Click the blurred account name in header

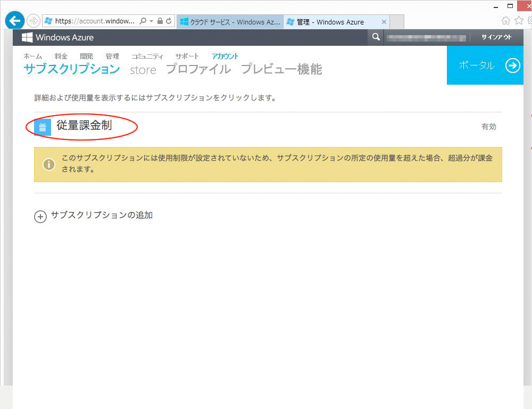click(426, 38)
